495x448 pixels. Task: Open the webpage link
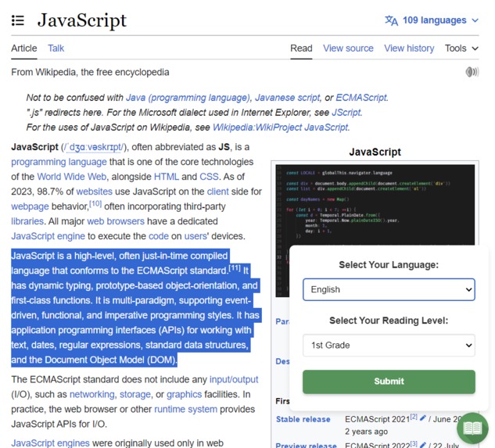[x=30, y=206]
